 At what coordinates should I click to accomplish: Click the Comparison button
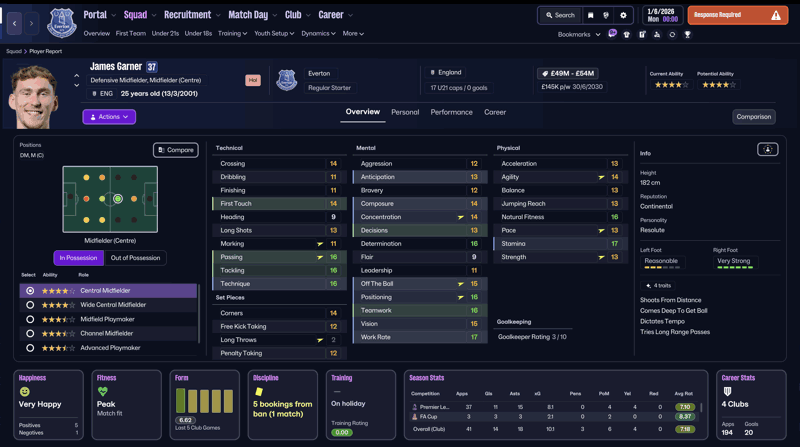click(754, 117)
